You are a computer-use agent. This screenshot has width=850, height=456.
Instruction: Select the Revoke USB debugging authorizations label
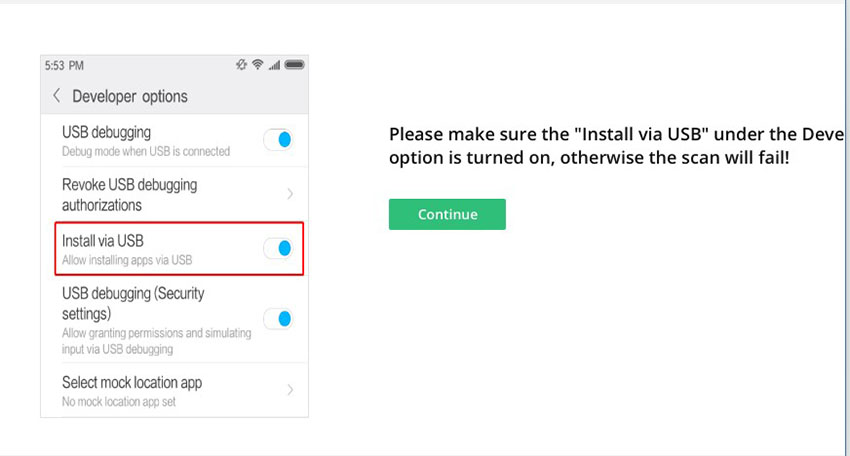(x=130, y=194)
